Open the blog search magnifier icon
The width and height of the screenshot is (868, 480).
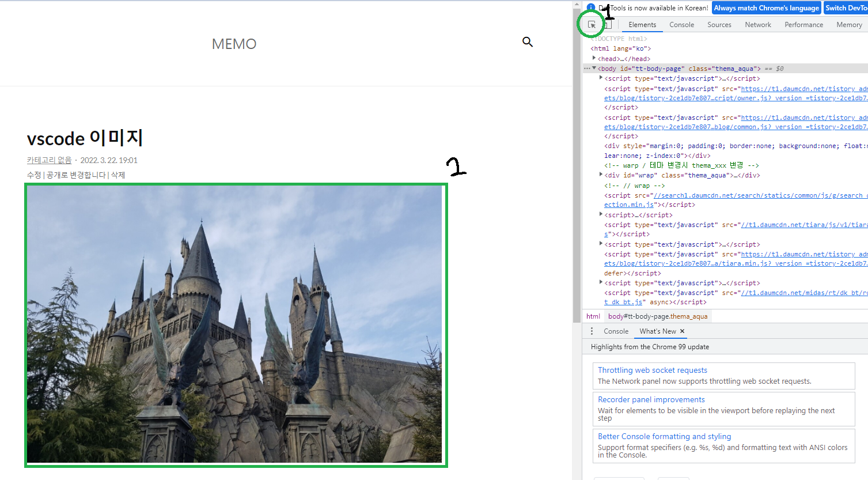coord(528,42)
